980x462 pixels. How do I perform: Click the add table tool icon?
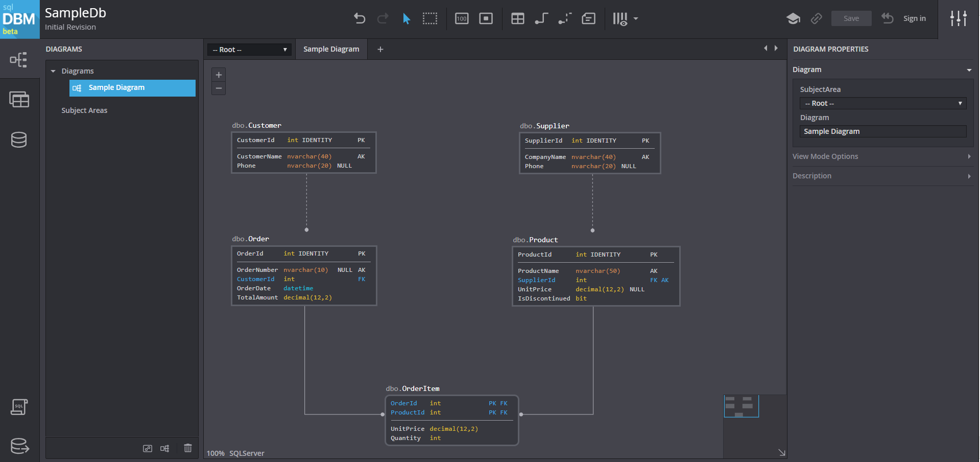click(x=517, y=19)
